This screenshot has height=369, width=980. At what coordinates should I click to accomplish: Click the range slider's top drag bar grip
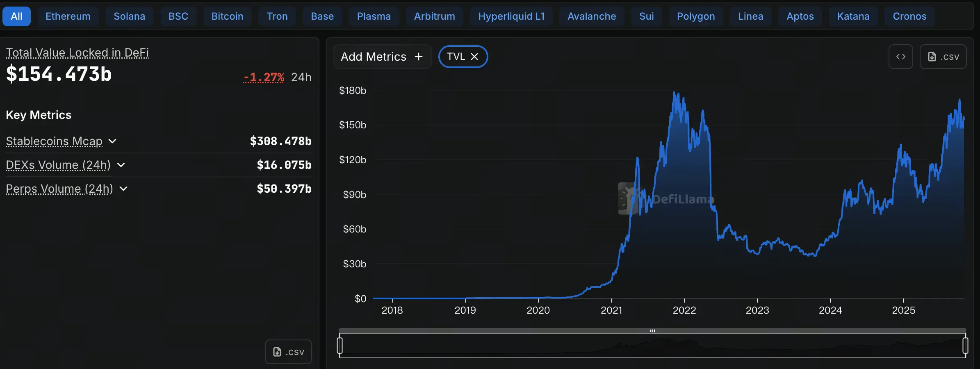(652, 331)
